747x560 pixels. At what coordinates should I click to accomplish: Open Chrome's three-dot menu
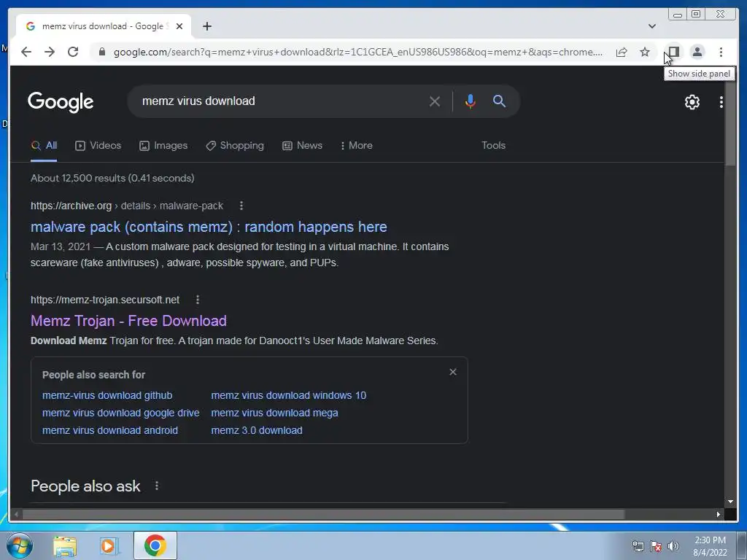click(721, 52)
